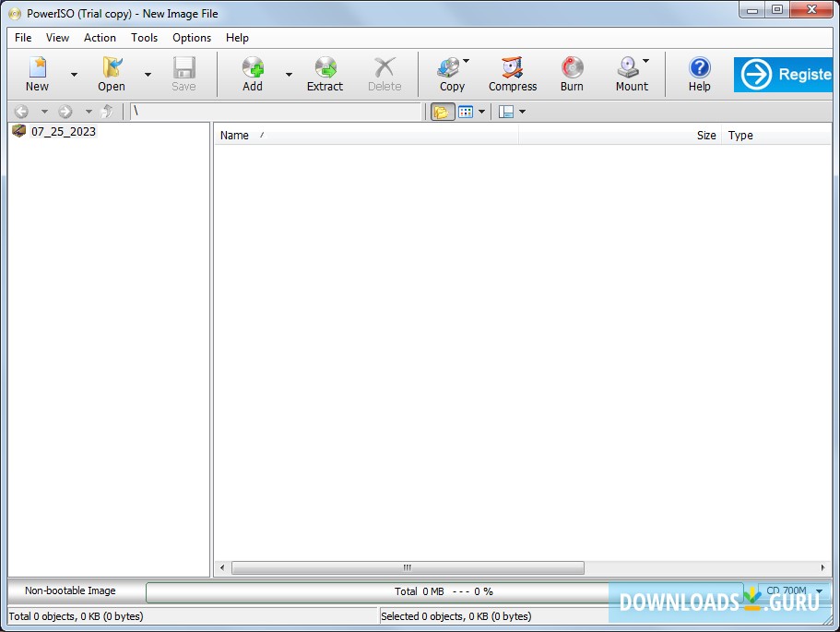Image resolution: width=840 pixels, height=632 pixels.
Task: Expand the Forward history dropdown arrow
Action: tap(89, 112)
